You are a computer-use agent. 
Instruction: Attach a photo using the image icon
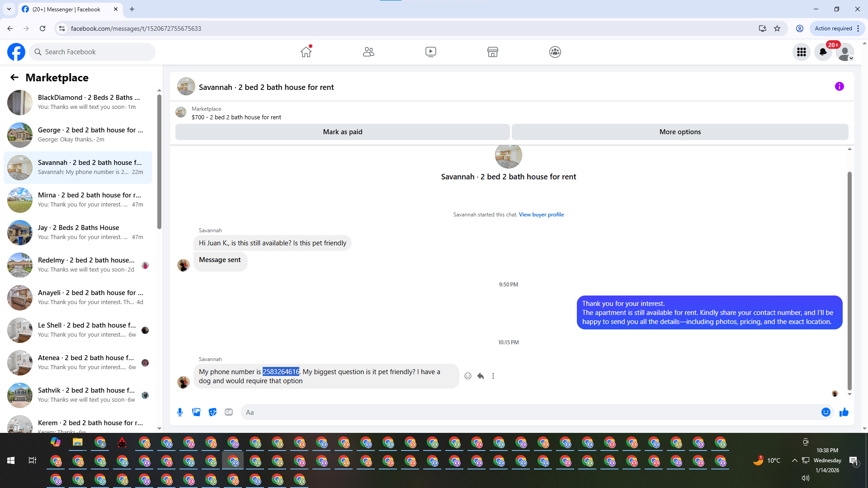pyautogui.click(x=196, y=412)
